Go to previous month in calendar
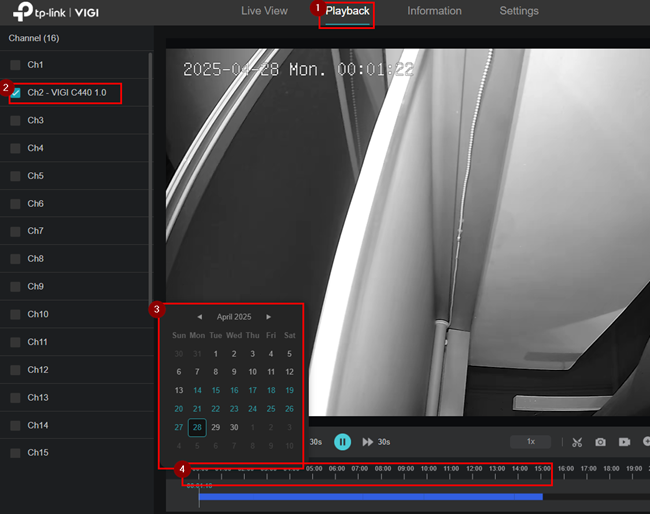The image size is (650, 514). tap(199, 317)
